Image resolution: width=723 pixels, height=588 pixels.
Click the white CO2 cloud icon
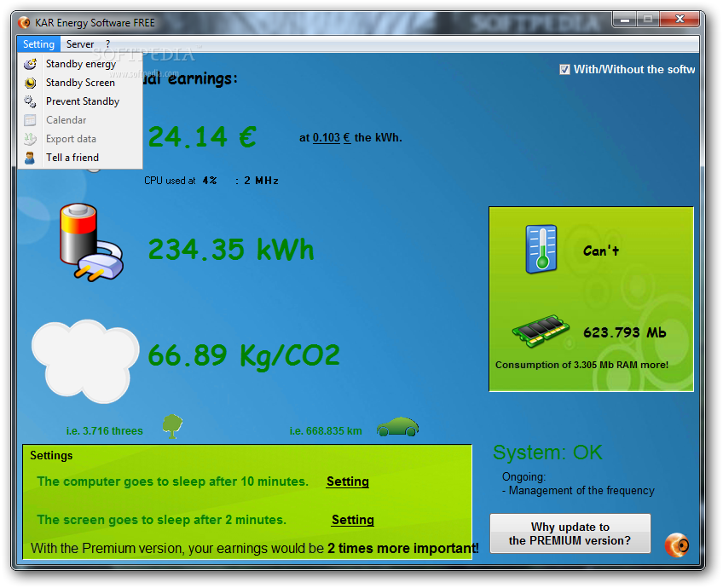pos(85,361)
